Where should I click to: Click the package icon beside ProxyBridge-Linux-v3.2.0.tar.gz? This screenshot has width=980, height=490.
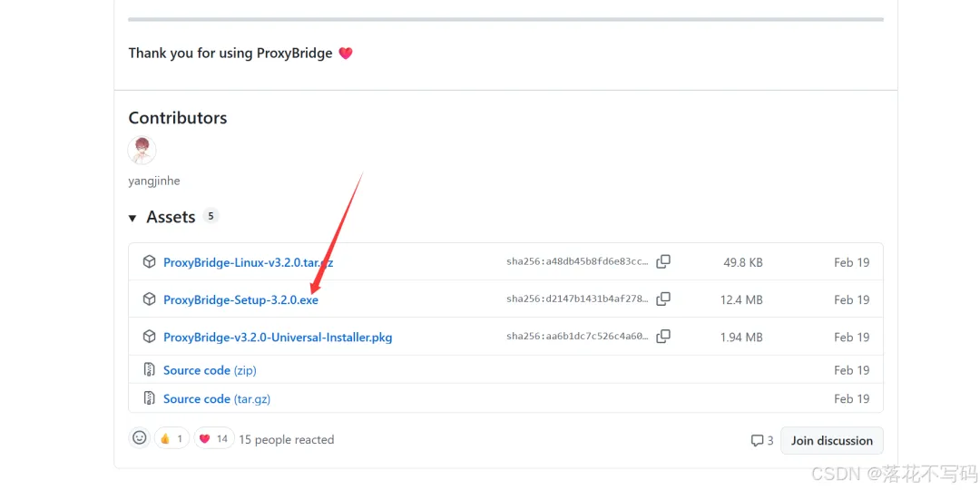pyautogui.click(x=149, y=262)
